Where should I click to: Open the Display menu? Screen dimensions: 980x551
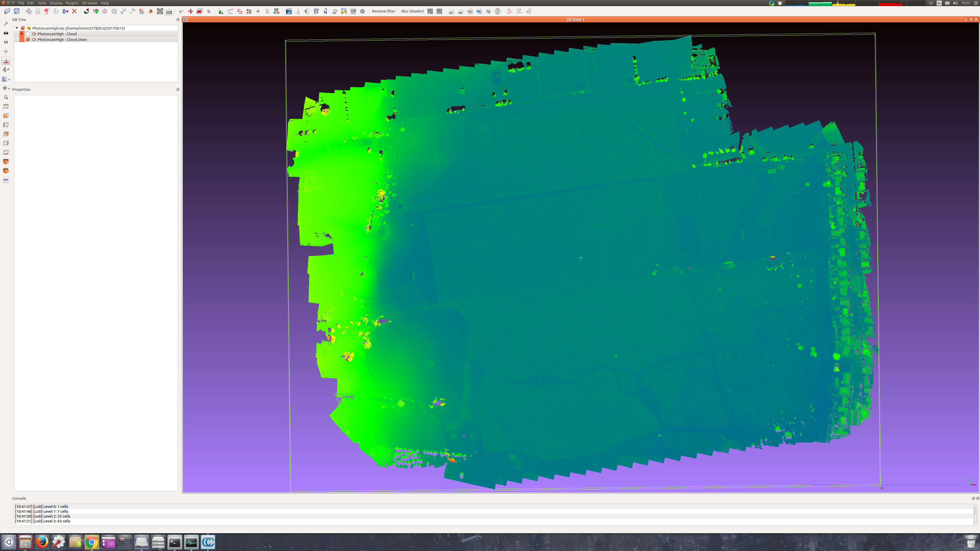click(56, 3)
